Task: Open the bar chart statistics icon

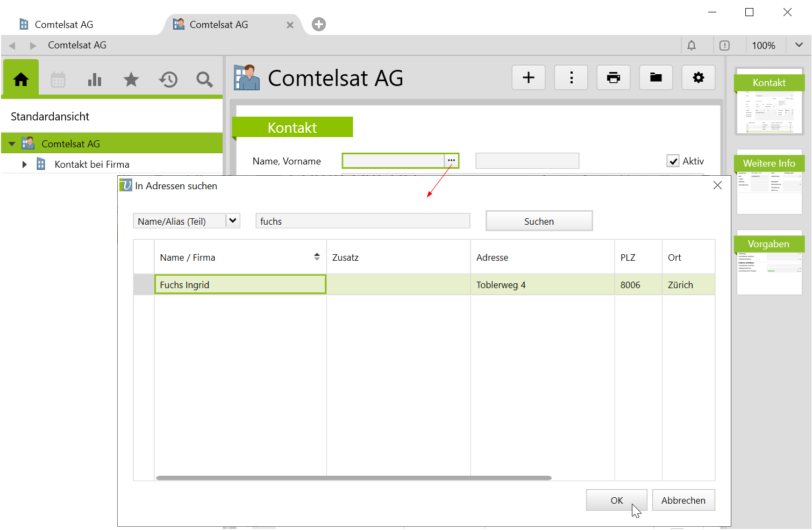Action: coord(95,80)
